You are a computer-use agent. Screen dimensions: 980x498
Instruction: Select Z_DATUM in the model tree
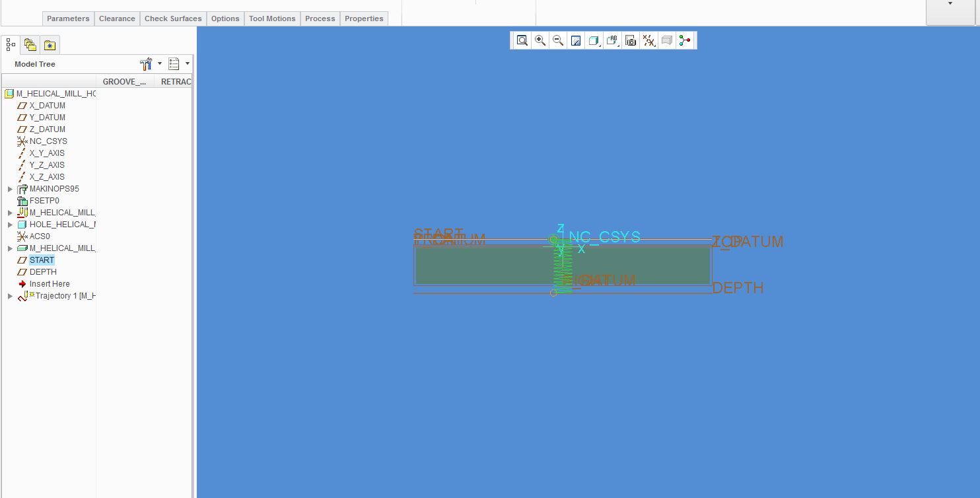click(47, 129)
